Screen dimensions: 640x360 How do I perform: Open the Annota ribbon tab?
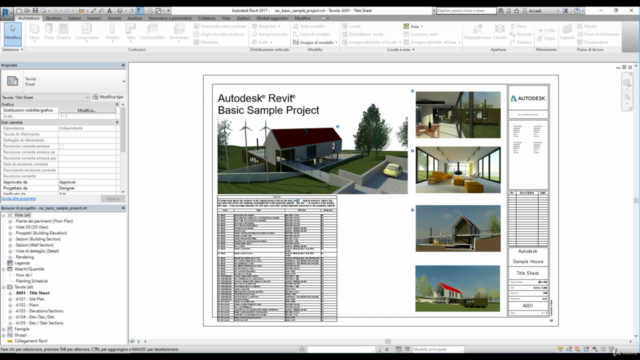114,18
